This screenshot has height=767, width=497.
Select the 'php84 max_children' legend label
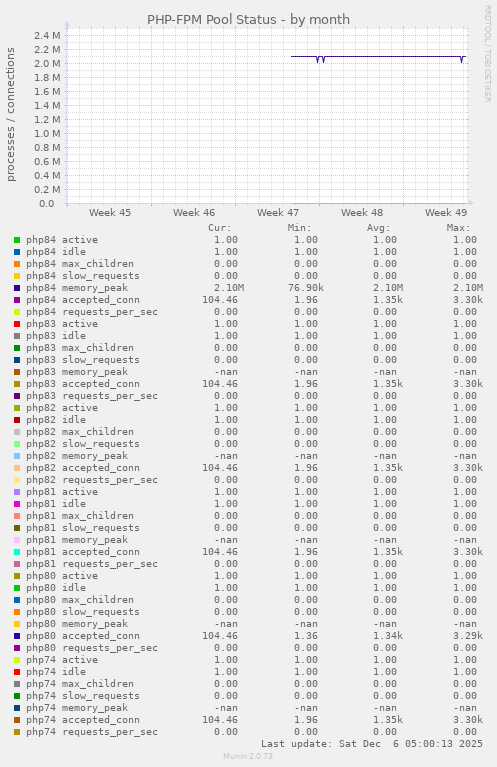coord(80,264)
